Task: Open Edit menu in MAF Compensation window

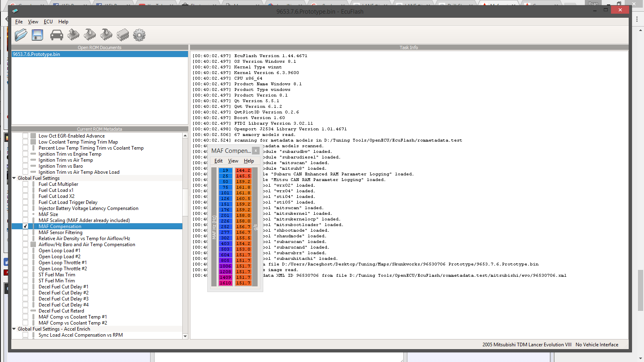Action: pos(219,161)
